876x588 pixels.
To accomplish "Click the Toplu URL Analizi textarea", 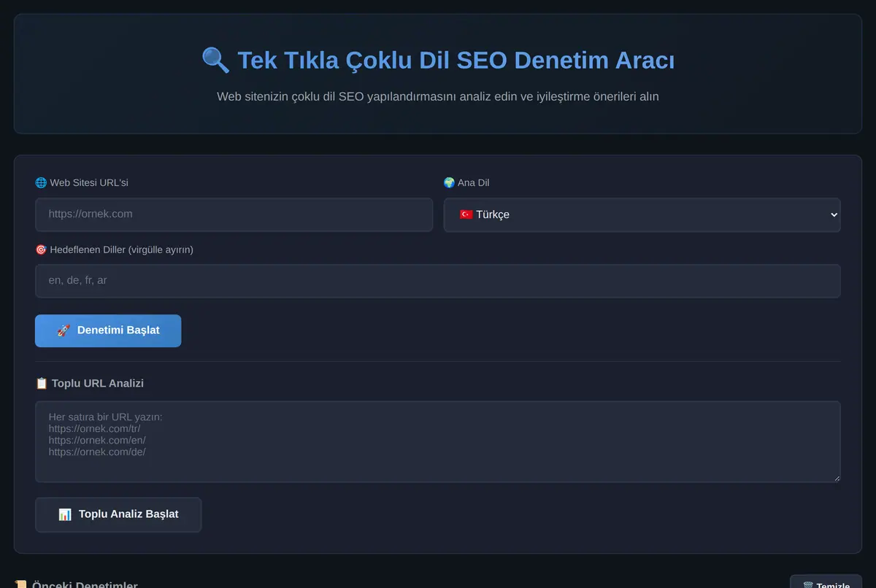I will coord(438,441).
